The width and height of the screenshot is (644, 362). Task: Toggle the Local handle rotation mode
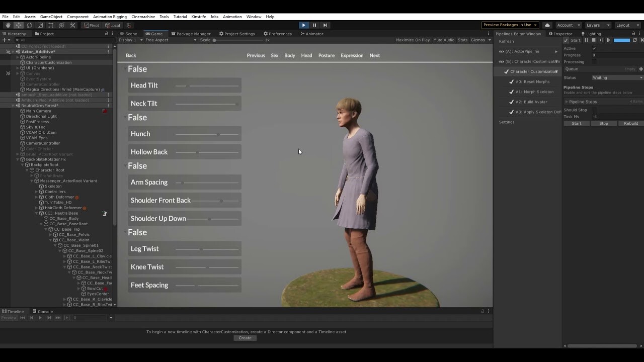(113, 25)
